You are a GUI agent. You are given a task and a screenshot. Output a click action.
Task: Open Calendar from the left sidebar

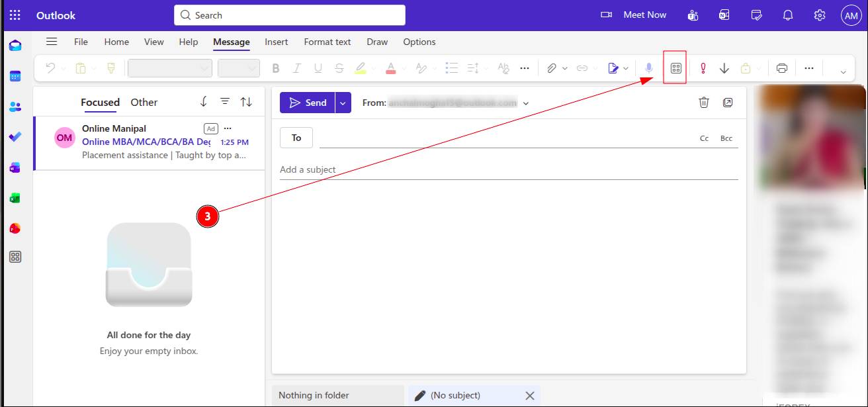15,76
